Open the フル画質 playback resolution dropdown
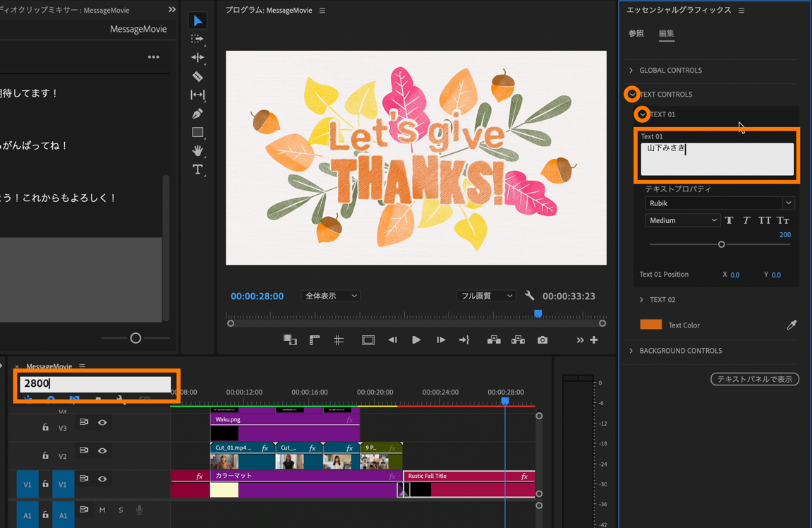This screenshot has width=812, height=528. coord(486,296)
